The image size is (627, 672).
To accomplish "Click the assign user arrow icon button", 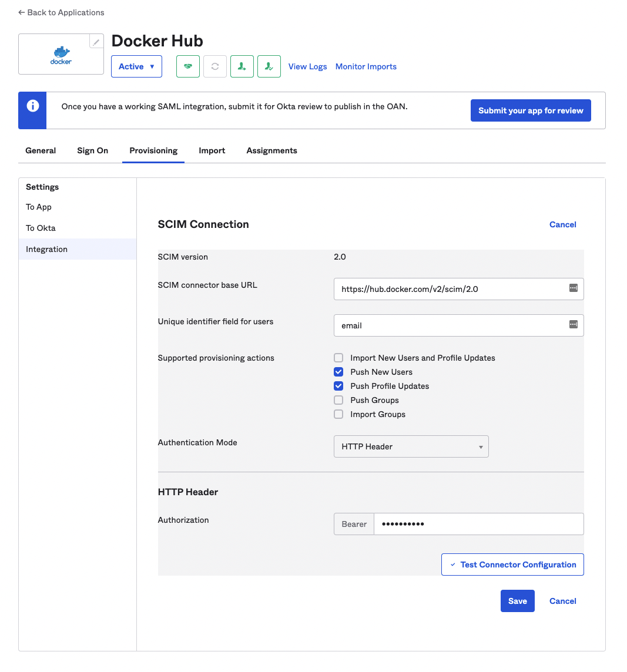I will 242,66.
